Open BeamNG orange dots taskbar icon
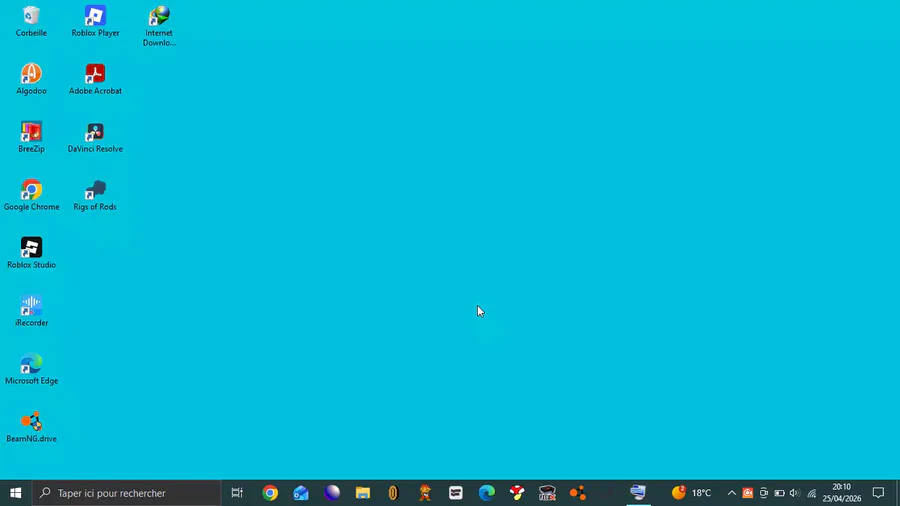 (578, 493)
